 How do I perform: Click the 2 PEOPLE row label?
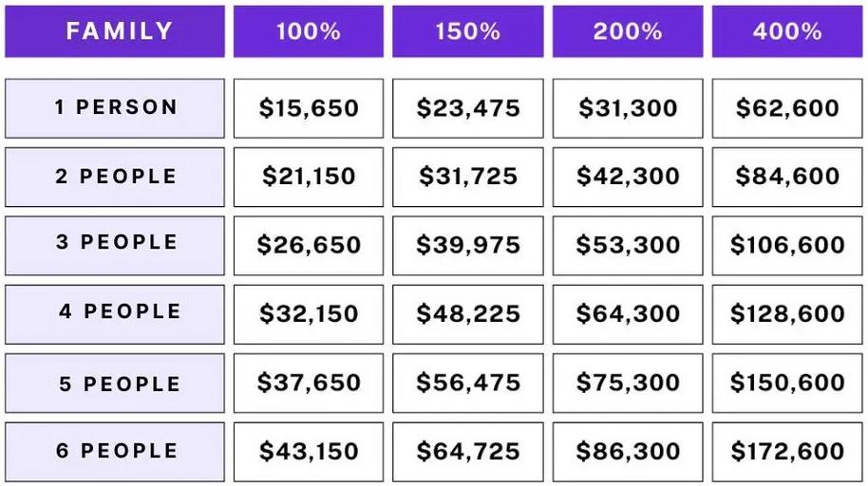tap(115, 177)
